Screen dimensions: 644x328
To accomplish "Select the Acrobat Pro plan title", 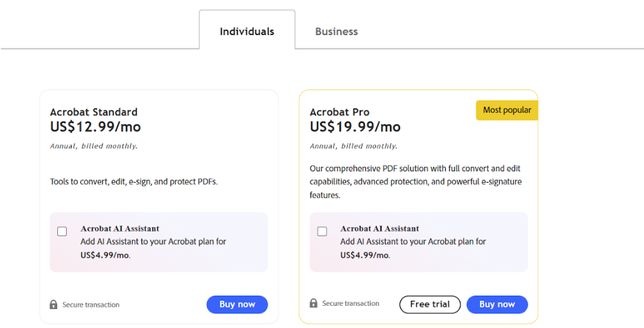I will pyautogui.click(x=340, y=112).
